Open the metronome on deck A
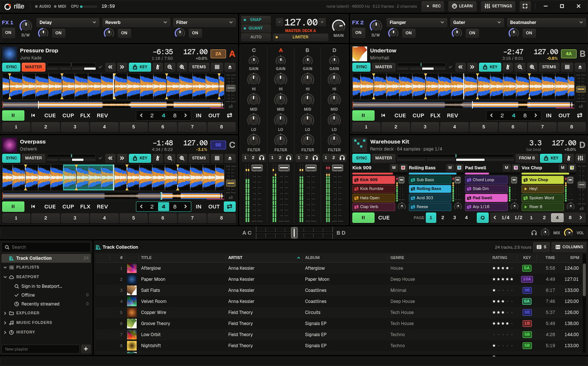Image resolution: width=588 pixels, height=366 pixels. coord(158,67)
